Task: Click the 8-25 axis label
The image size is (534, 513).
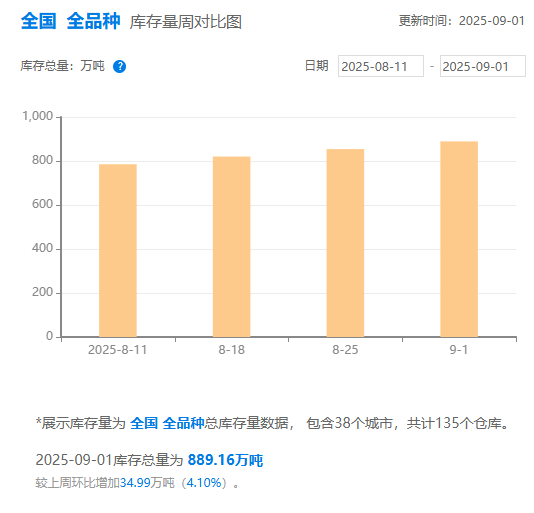Action: [x=345, y=350]
